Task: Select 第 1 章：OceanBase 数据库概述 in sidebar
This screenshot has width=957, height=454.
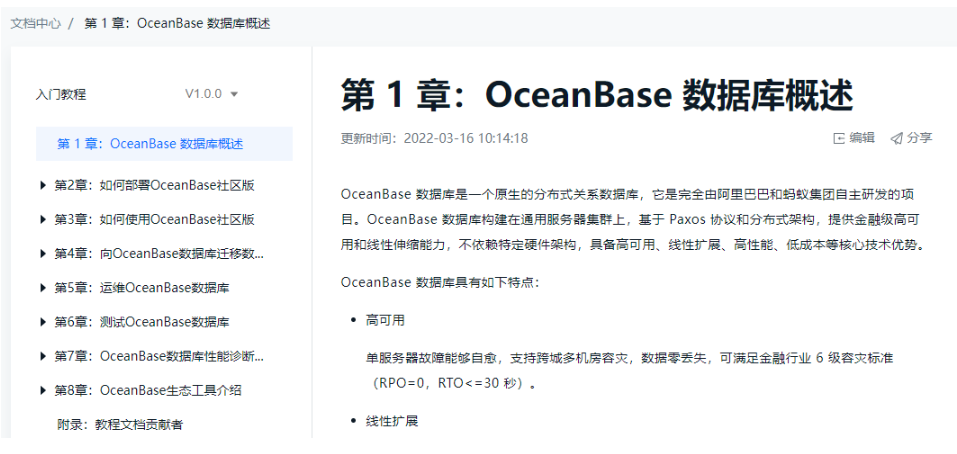Action: pyautogui.click(x=164, y=144)
